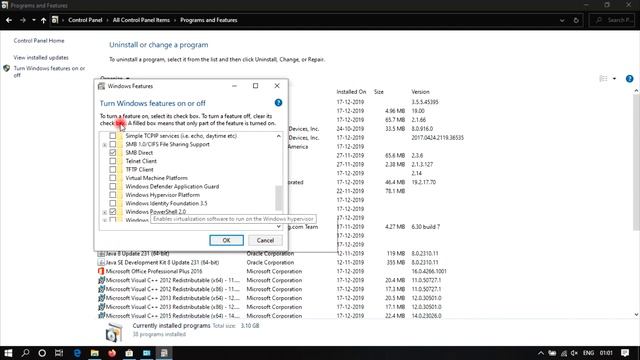Click Microsoft Office Professional Plus icon
This screenshot has width=640, height=360.
(101, 271)
